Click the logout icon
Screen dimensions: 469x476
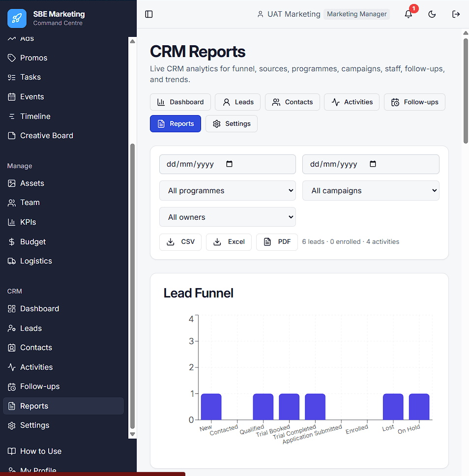pyautogui.click(x=456, y=14)
